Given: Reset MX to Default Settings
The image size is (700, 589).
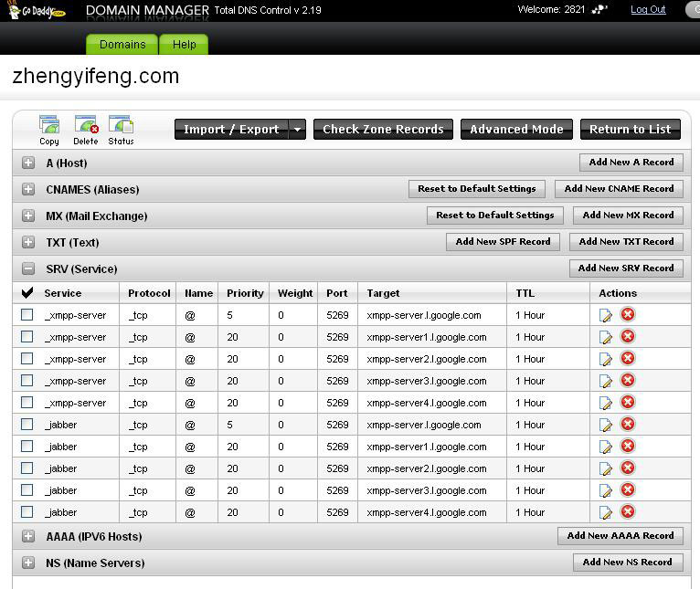Looking at the screenshot, I should [495, 216].
